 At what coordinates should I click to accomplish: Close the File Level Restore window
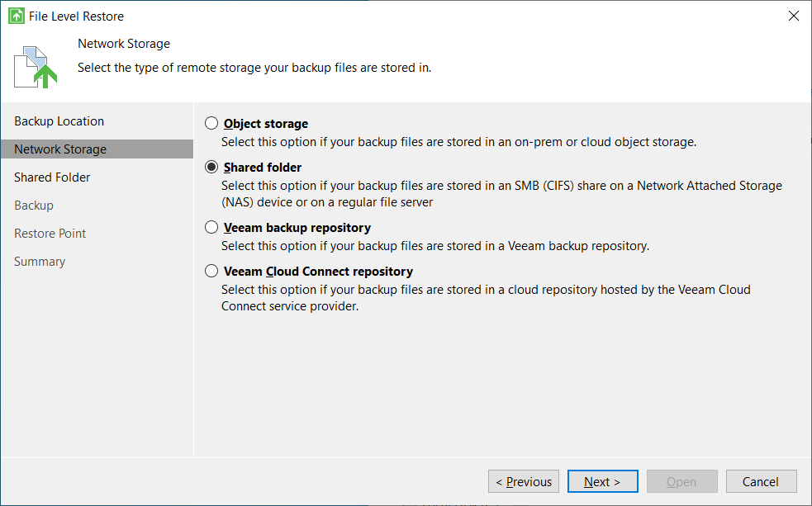coord(793,16)
